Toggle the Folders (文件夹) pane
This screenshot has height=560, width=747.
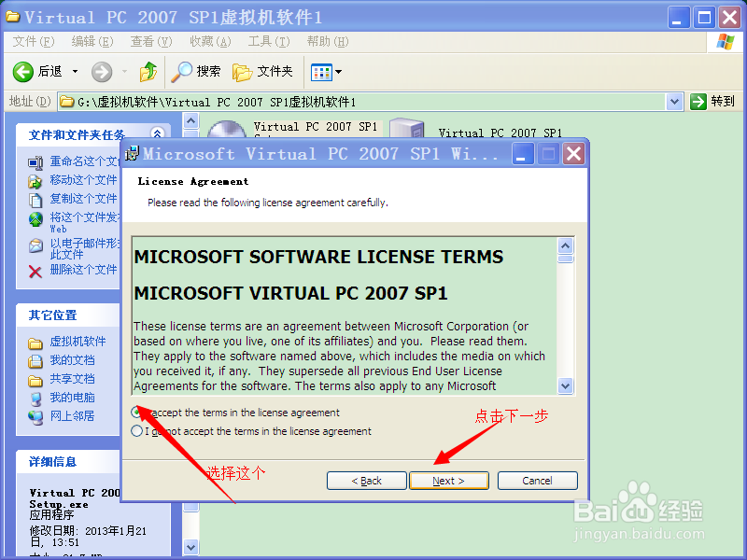[243, 73]
